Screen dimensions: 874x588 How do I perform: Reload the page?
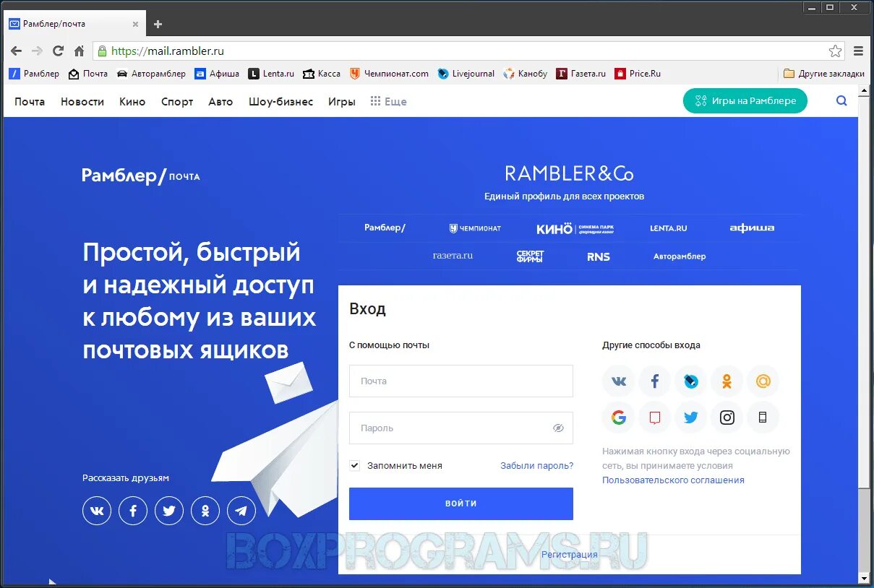pyautogui.click(x=59, y=51)
